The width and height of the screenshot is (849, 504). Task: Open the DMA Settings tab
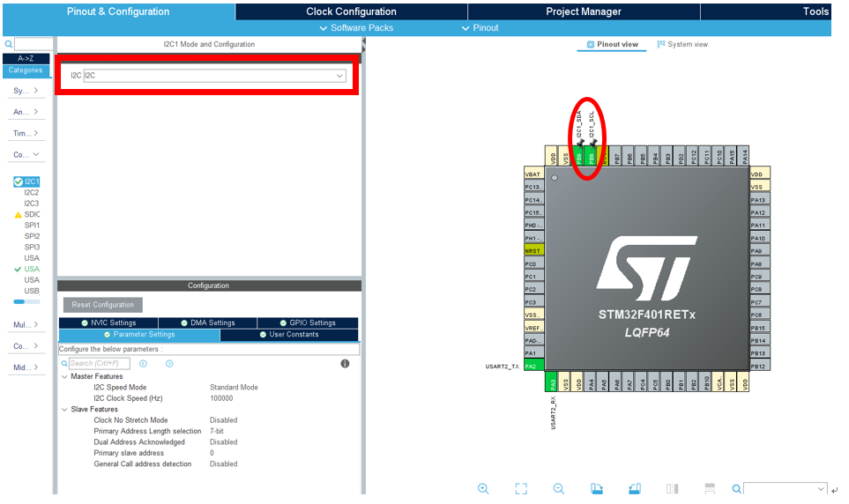[207, 322]
